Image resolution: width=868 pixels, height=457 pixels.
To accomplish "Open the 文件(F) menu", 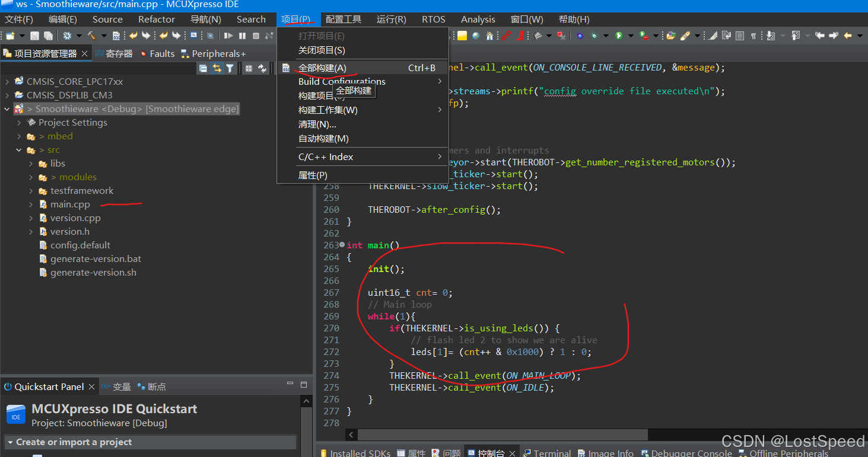I will [x=19, y=20].
